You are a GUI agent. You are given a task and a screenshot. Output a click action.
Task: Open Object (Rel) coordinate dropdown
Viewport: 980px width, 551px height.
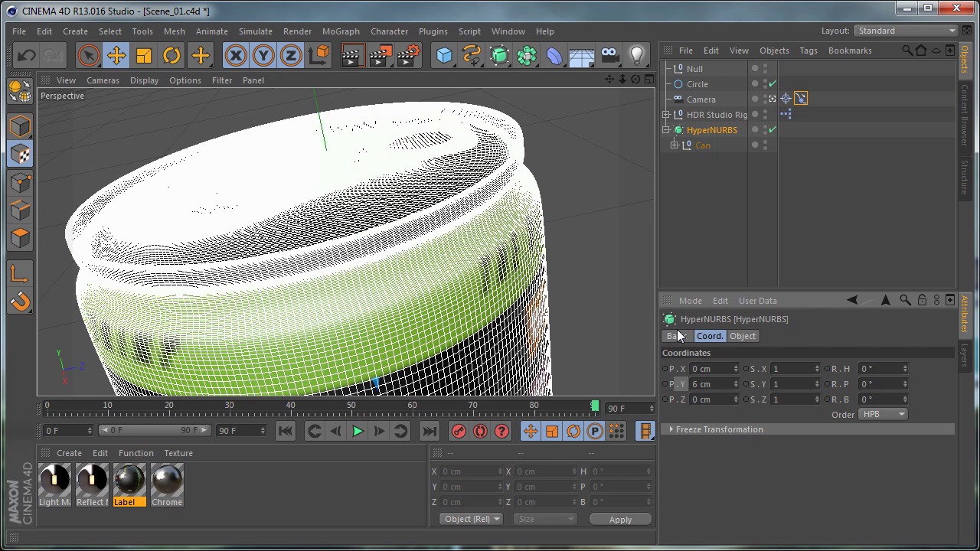click(x=471, y=519)
